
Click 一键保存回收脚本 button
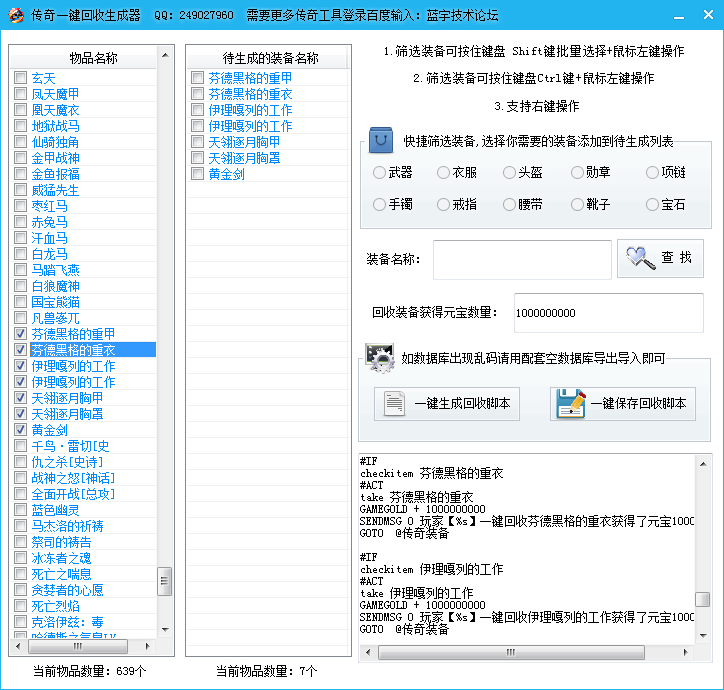pos(625,404)
